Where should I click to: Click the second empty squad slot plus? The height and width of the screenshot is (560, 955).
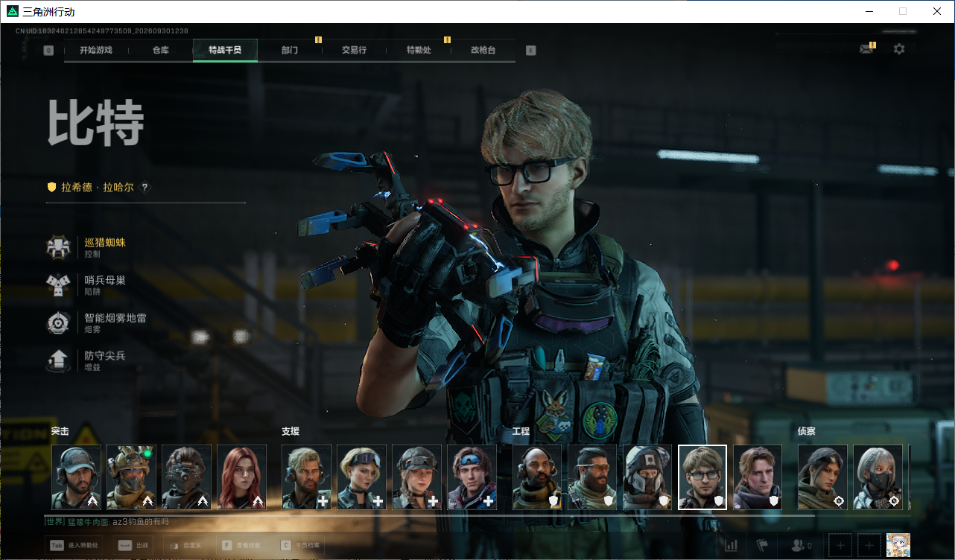869,545
